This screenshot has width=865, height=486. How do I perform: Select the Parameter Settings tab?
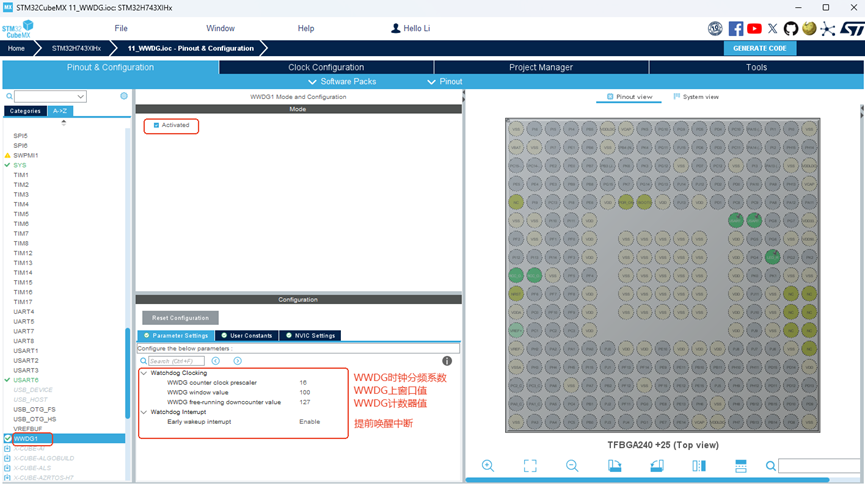(x=175, y=335)
